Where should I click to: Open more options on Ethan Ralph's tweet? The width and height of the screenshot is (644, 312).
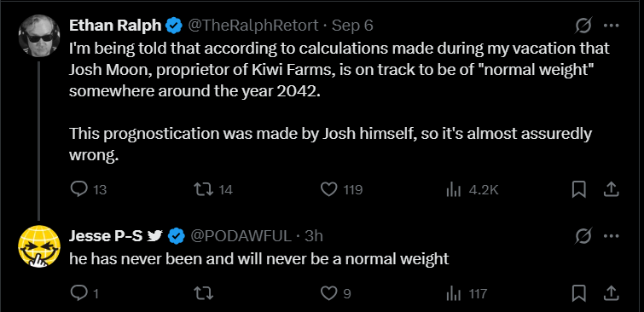click(611, 26)
